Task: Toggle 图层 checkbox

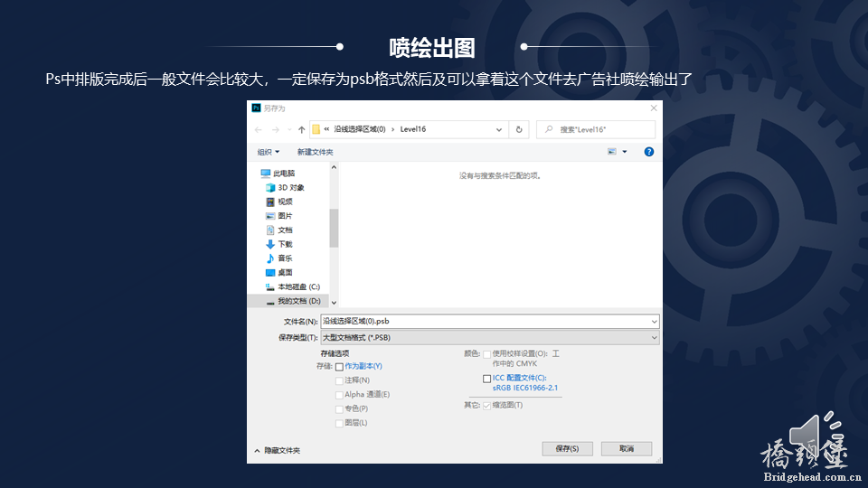Action: pyautogui.click(x=339, y=423)
